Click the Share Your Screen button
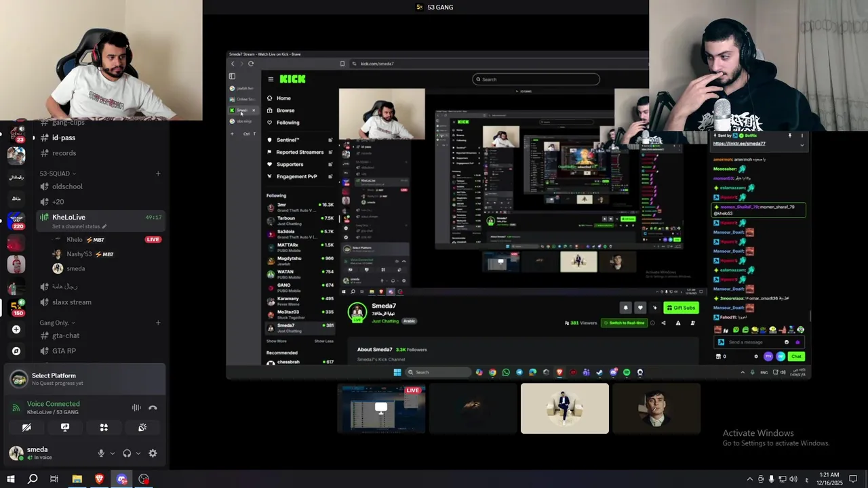Screen dimensions: 868x488 [65, 428]
